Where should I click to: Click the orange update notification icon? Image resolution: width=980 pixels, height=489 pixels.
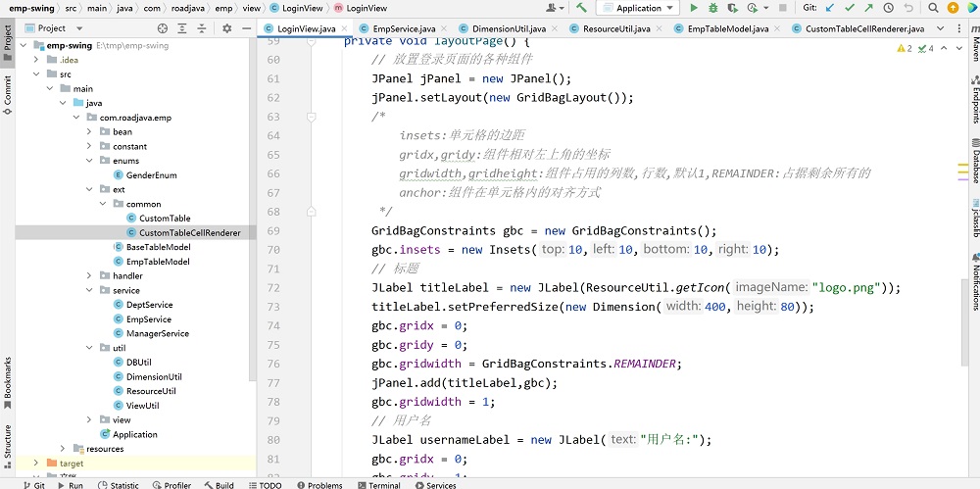(953, 8)
